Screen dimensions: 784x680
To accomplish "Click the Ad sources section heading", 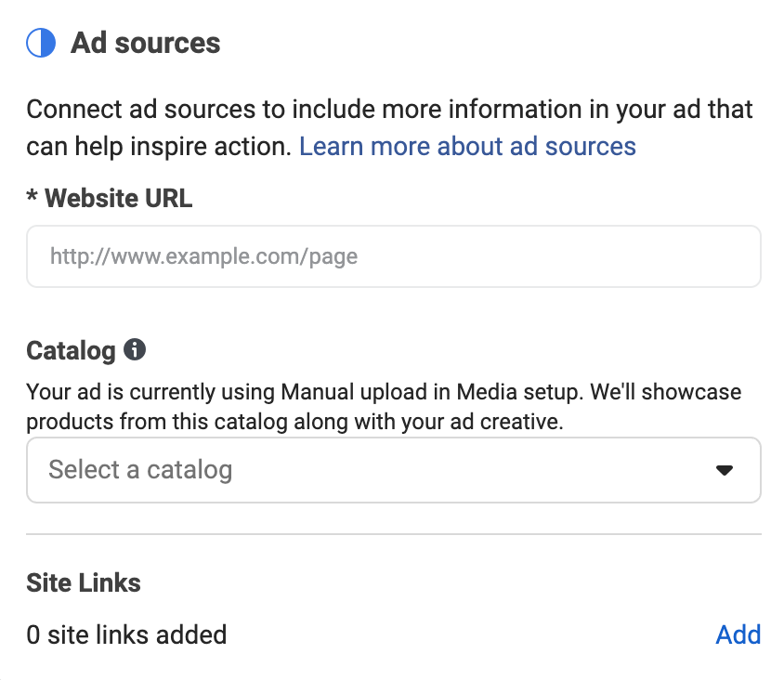I will click(x=146, y=43).
